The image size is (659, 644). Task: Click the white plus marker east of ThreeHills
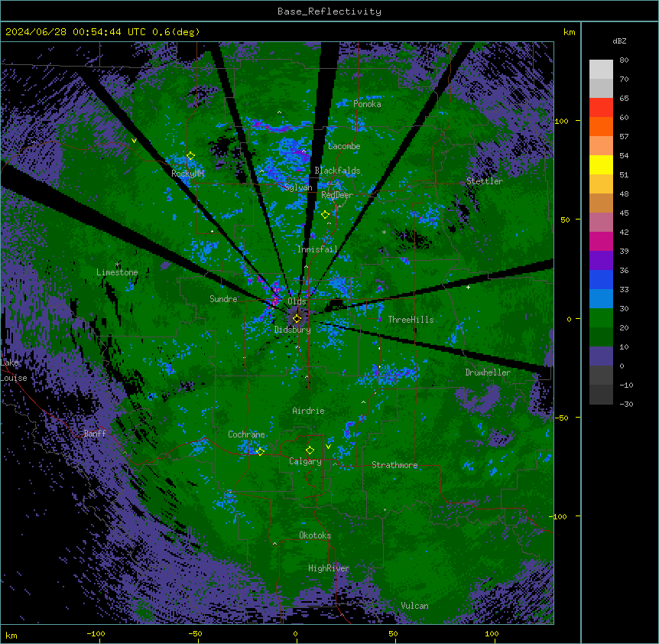click(x=468, y=287)
